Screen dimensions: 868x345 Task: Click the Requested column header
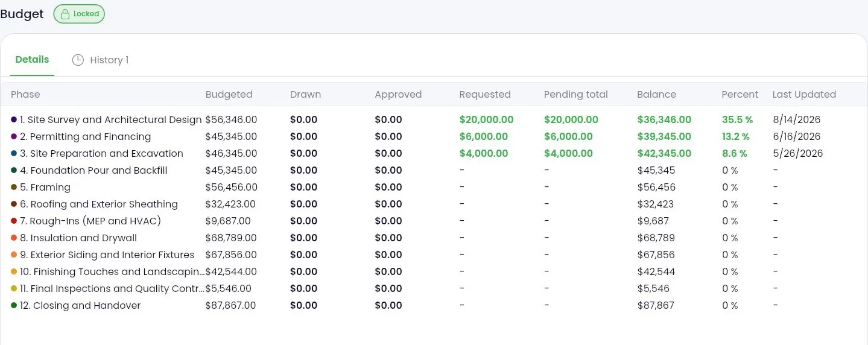(x=485, y=94)
